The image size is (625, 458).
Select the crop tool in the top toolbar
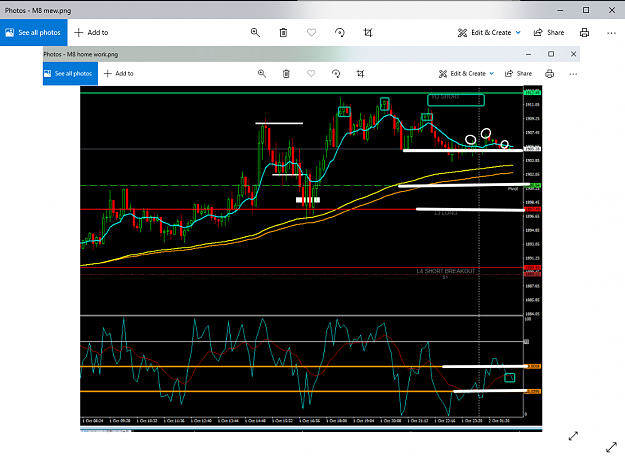[368, 33]
